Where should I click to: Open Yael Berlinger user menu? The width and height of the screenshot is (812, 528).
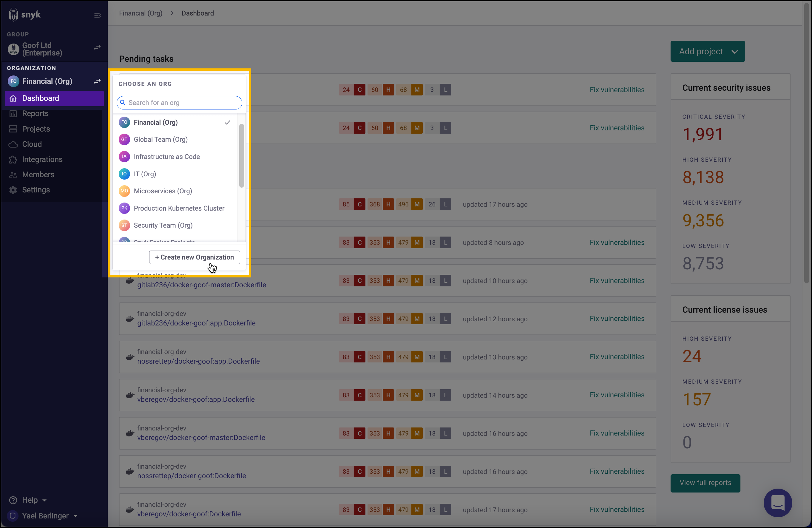[45, 516]
